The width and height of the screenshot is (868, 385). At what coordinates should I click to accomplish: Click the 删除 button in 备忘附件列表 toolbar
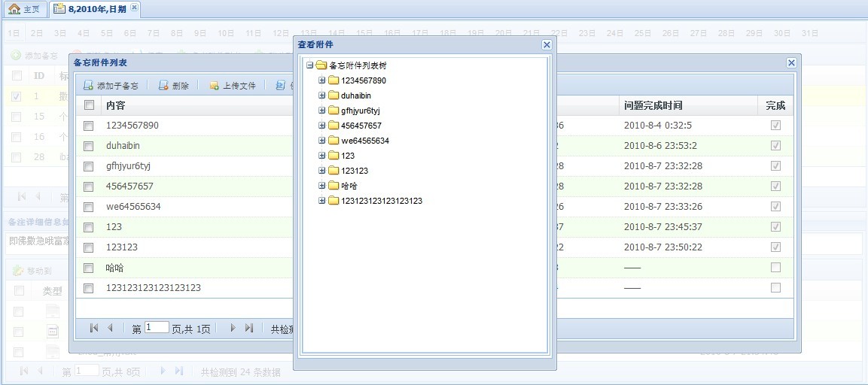[x=174, y=86]
